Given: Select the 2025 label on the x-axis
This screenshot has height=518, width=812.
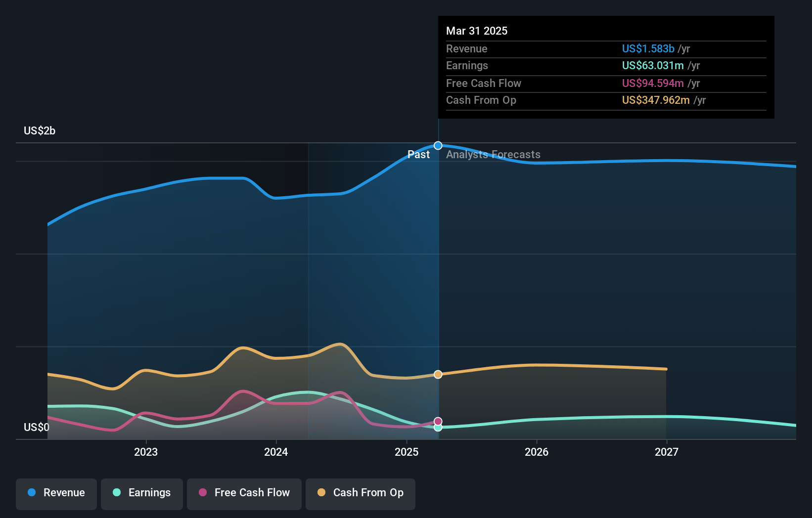Looking at the screenshot, I should point(406,452).
